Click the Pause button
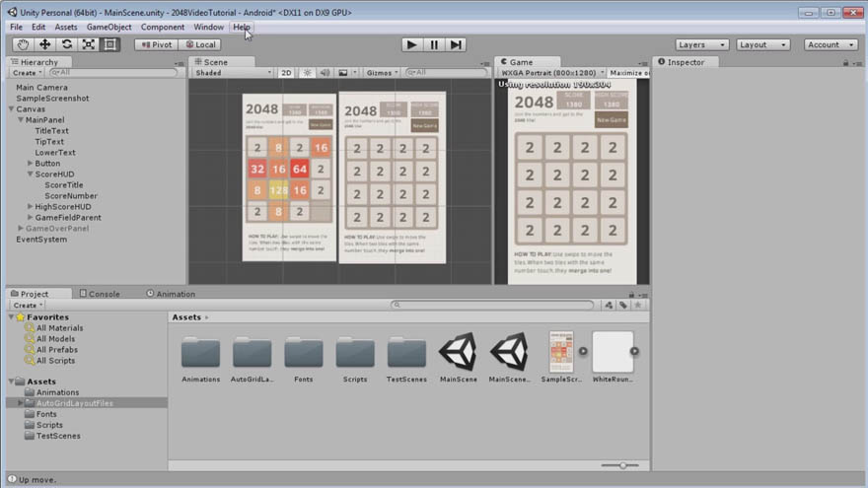Image resolution: width=868 pixels, height=488 pixels. click(x=433, y=44)
